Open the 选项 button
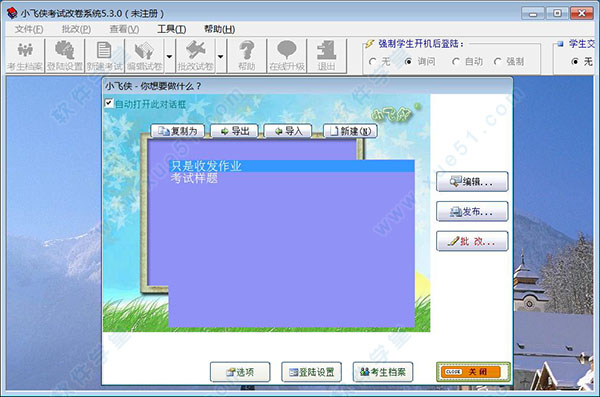Viewport: 600px width, 397px height. pos(240,372)
